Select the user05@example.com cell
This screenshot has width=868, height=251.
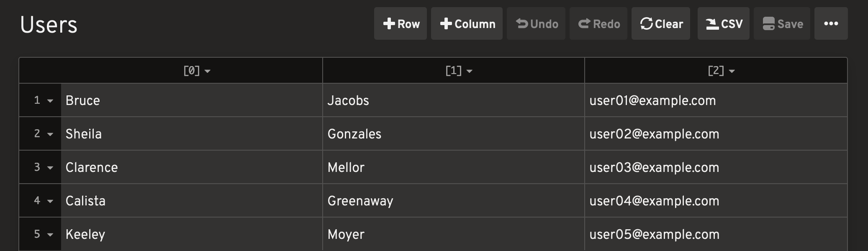[716, 234]
